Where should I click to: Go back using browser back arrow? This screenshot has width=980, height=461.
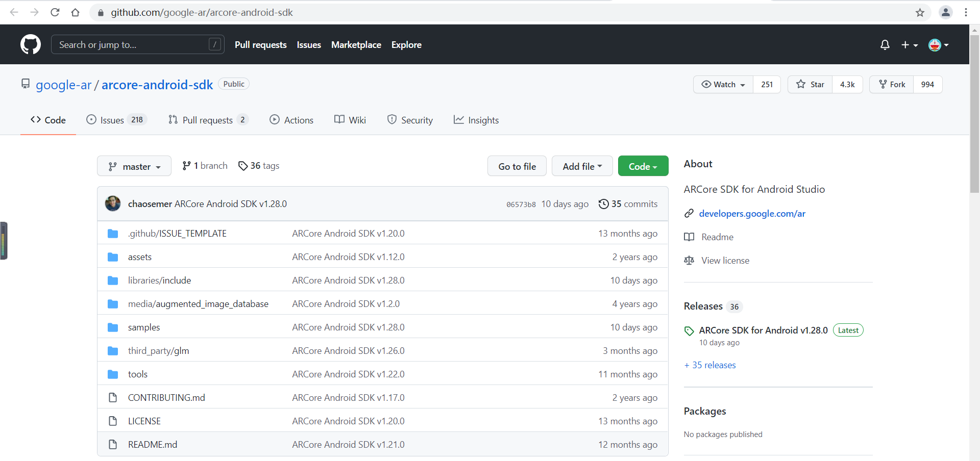pos(14,12)
